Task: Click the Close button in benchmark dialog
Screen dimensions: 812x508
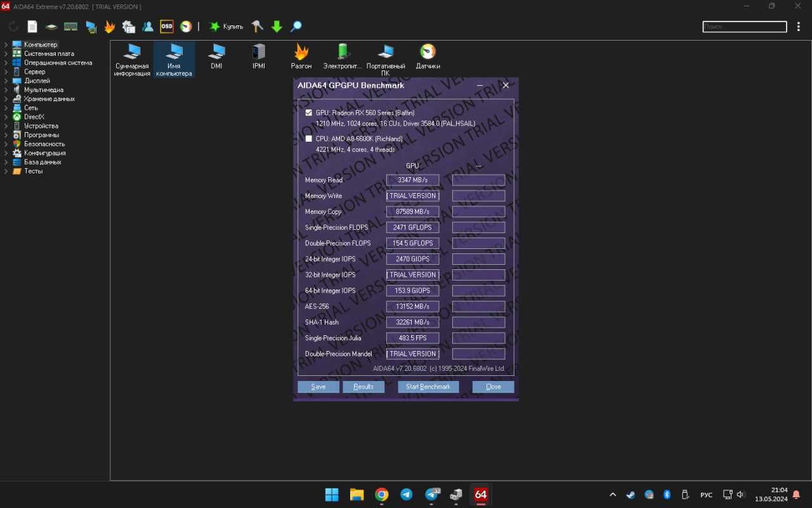Action: click(x=493, y=387)
